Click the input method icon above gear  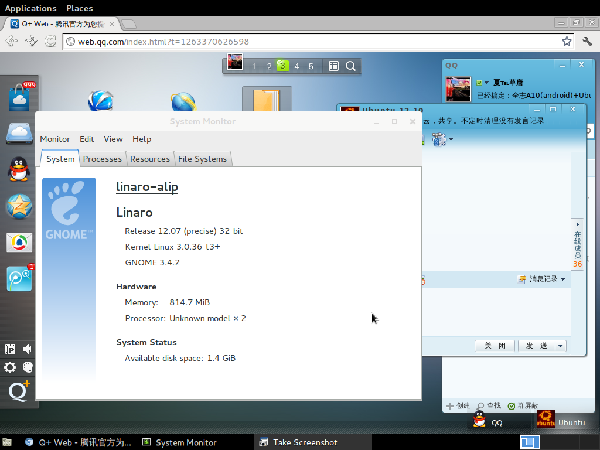pos(10,349)
